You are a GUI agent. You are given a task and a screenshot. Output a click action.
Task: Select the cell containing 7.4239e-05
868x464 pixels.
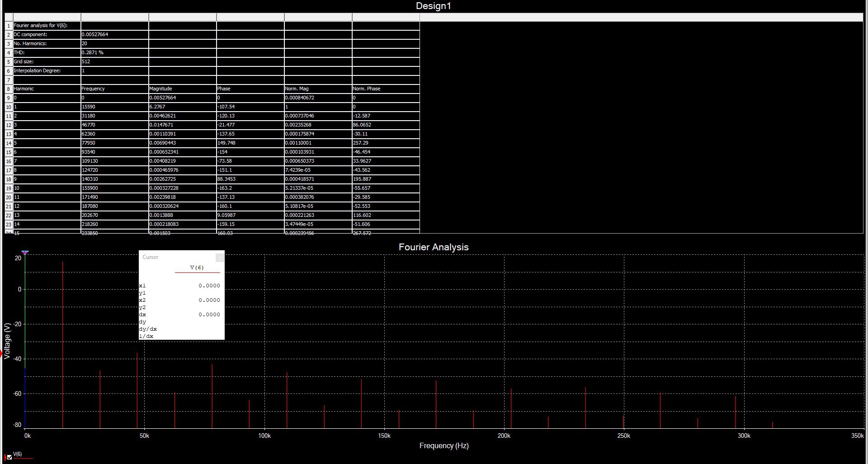click(x=318, y=170)
